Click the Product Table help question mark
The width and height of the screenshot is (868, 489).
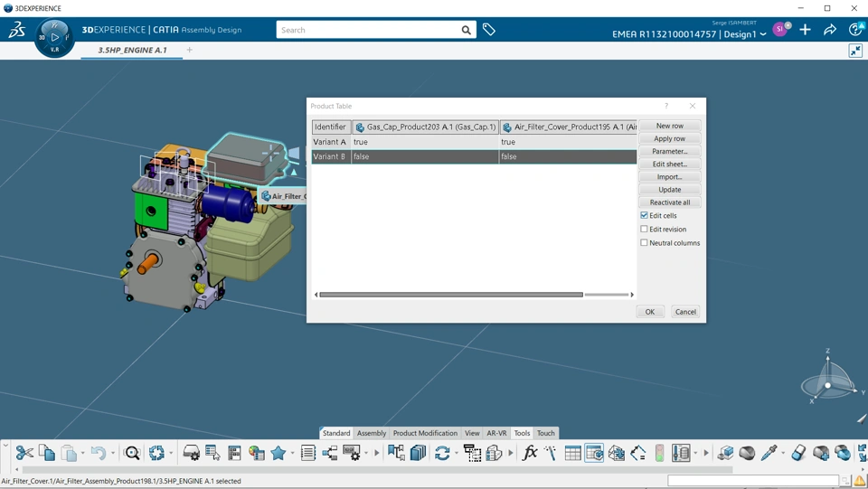[x=666, y=106]
